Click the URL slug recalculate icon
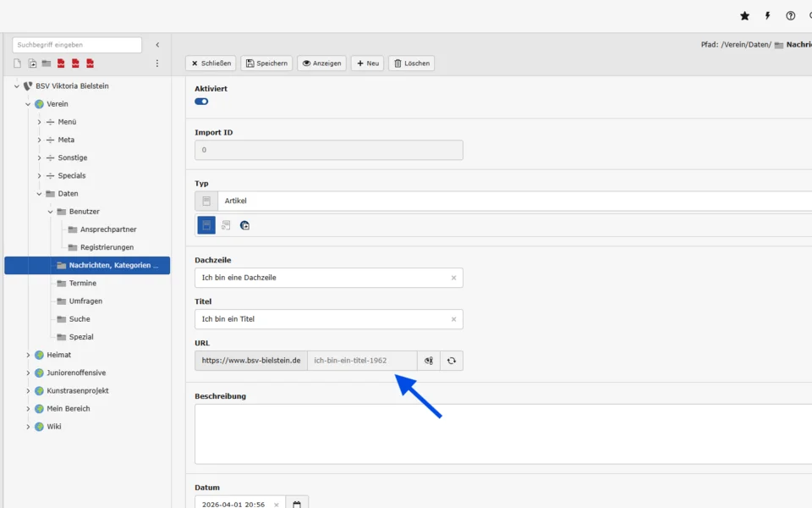The image size is (812, 508). 452,361
